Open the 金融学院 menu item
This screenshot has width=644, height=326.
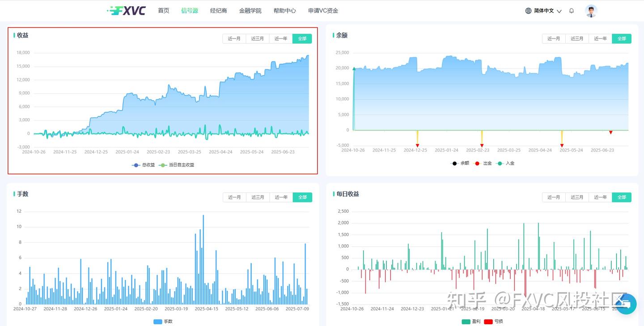(x=251, y=10)
